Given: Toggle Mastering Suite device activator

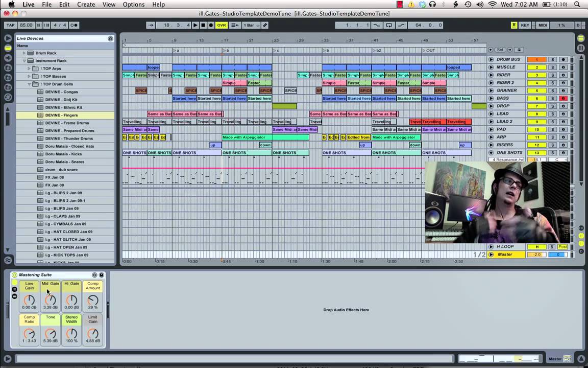Looking at the screenshot, I should point(14,275).
